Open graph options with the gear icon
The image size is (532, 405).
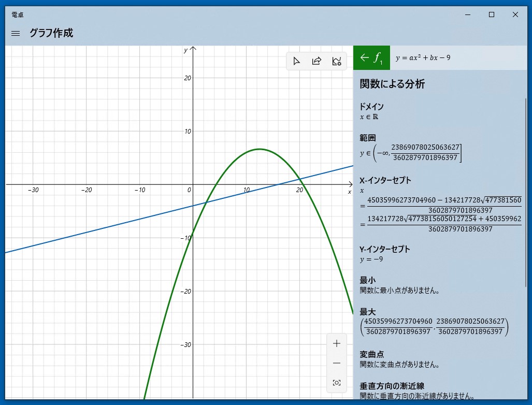click(337, 61)
